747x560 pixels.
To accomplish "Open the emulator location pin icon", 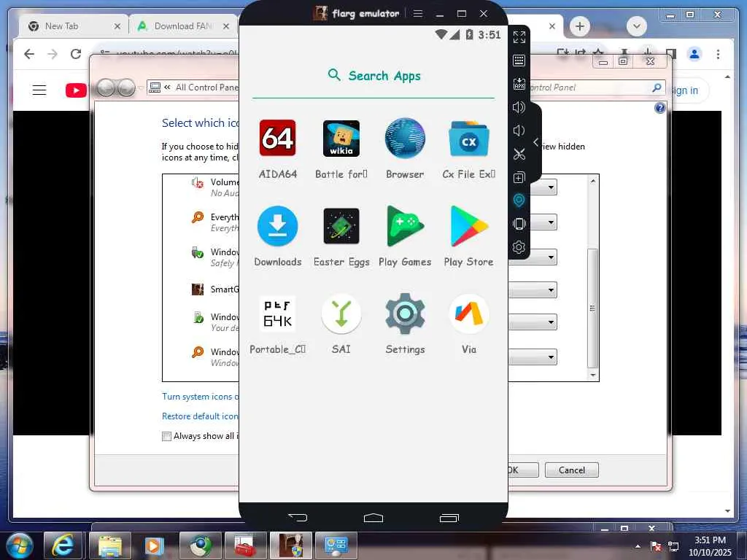I will click(x=519, y=201).
